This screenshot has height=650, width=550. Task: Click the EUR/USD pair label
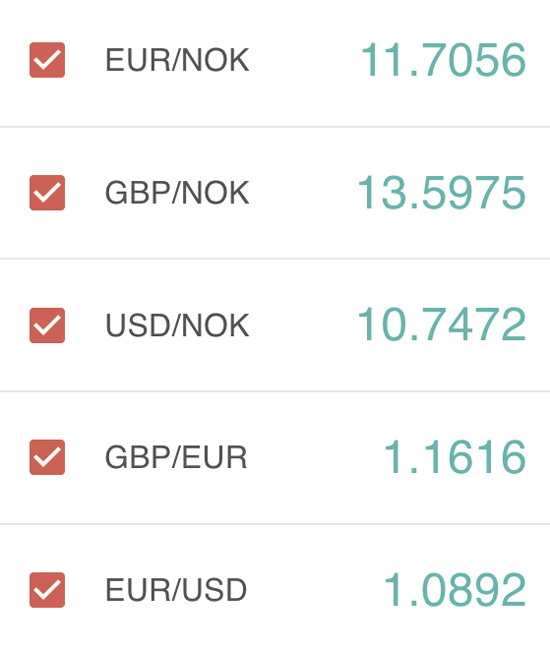click(176, 590)
